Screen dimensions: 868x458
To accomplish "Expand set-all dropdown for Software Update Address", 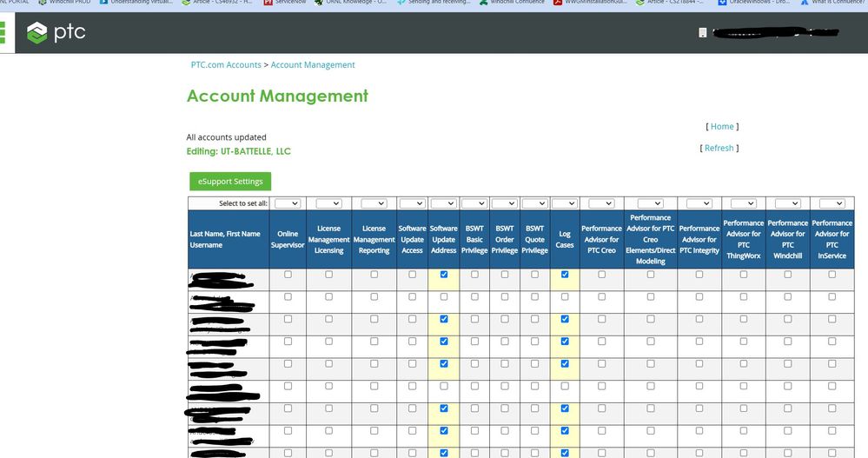I will coord(444,203).
